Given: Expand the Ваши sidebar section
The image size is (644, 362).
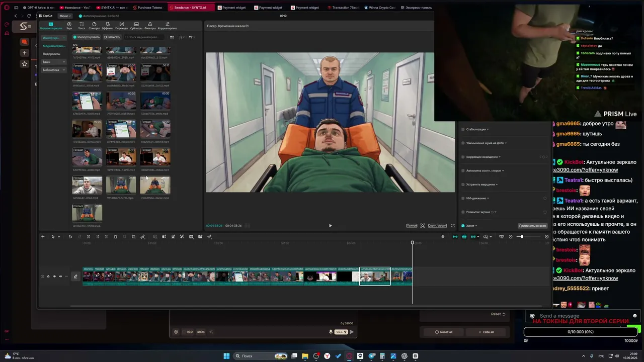Looking at the screenshot, I should pyautogui.click(x=54, y=62).
